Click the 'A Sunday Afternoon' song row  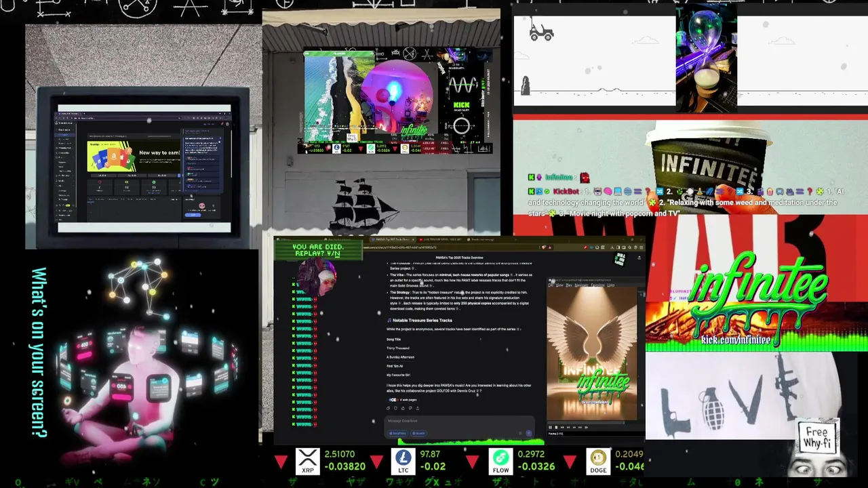pos(400,357)
